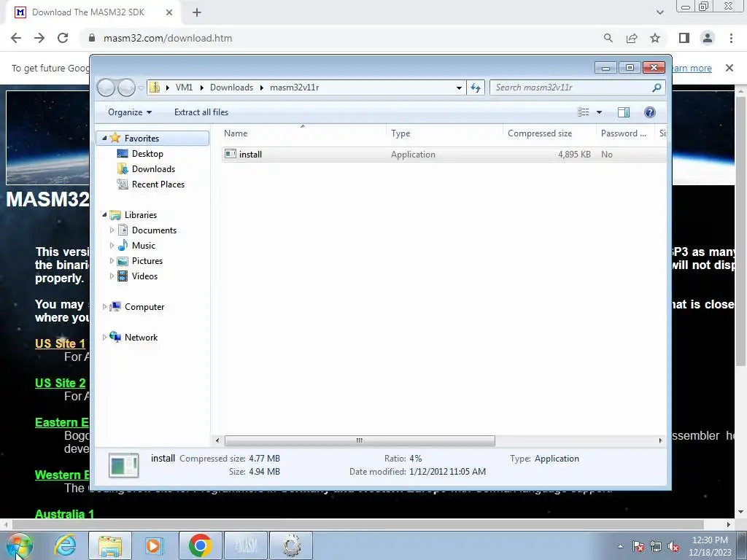This screenshot has width=747, height=560.
Task: Open Chrome three-dot menu
Action: click(731, 38)
